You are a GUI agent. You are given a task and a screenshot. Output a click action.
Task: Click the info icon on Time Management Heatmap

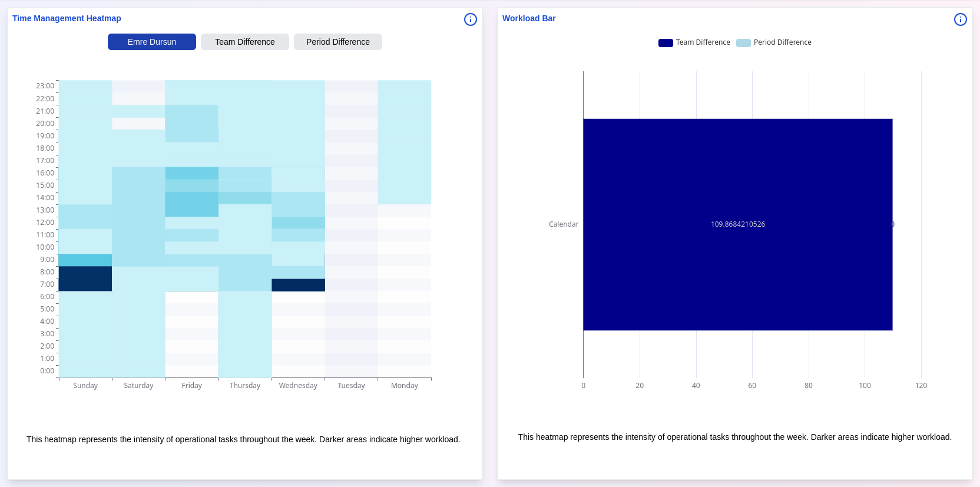tap(470, 19)
